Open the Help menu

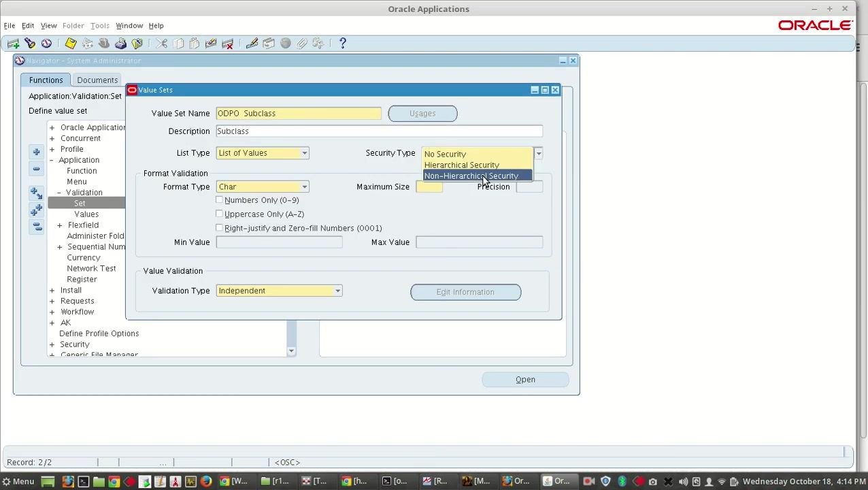coord(156,26)
